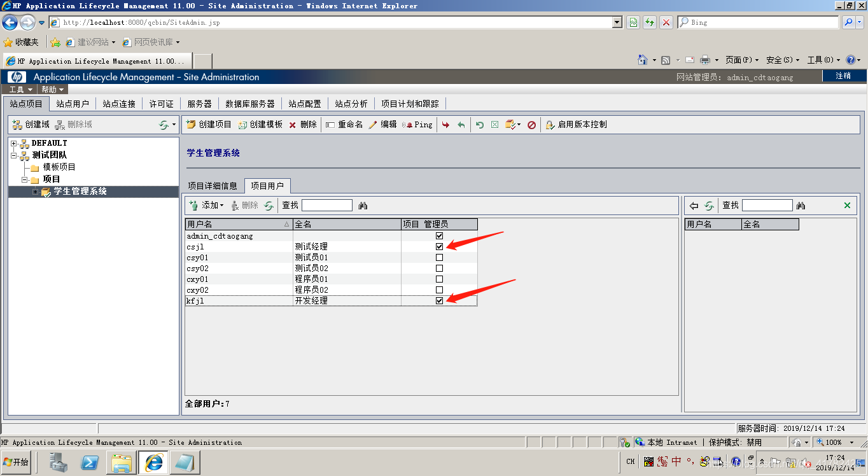This screenshot has height=476, width=868.
Task: Switch to the 站点配置 tab
Action: [x=305, y=104]
